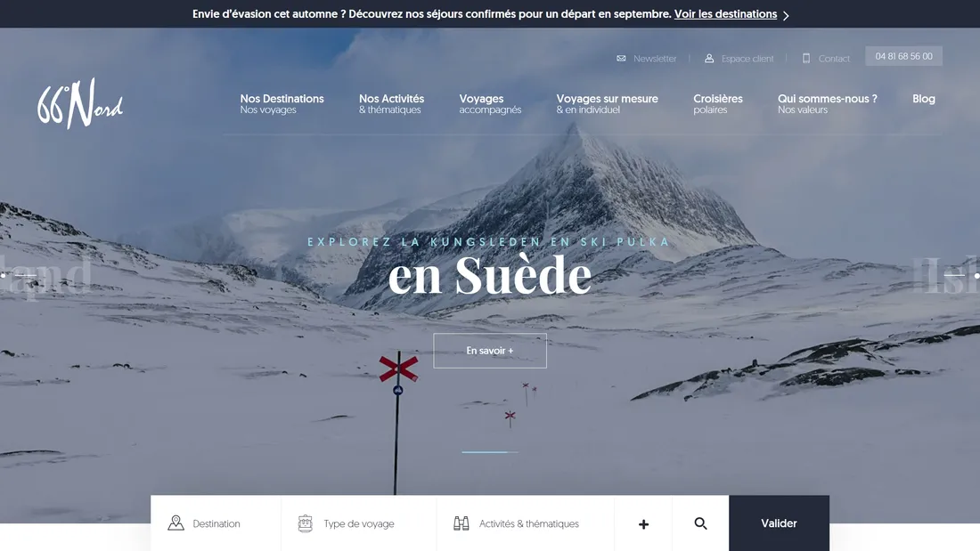Open the Voyages sur mesure menu
This screenshot has height=551, width=980.
click(x=607, y=104)
